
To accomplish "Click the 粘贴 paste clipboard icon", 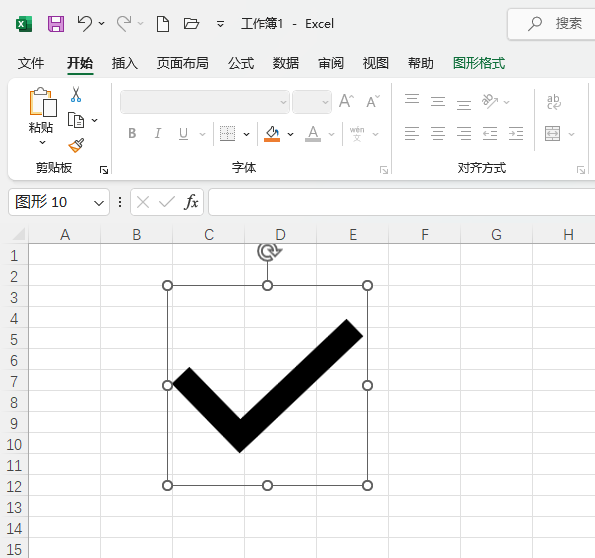I will click(42, 102).
